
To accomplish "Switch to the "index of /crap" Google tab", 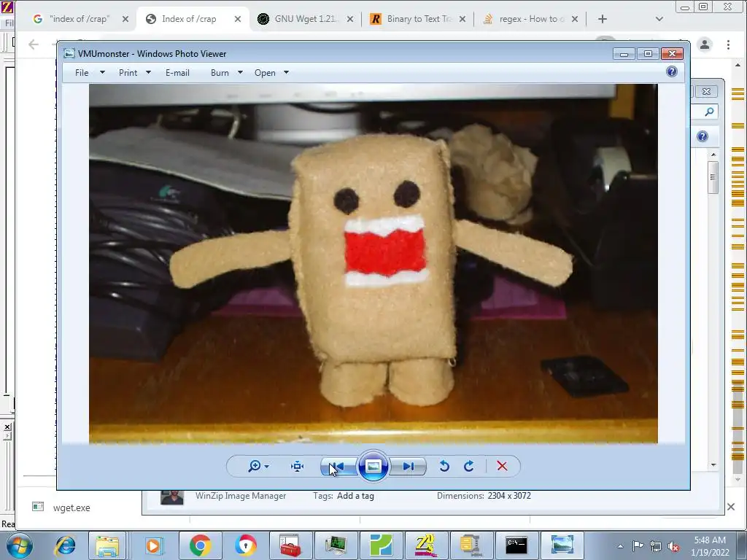I will pos(80,19).
